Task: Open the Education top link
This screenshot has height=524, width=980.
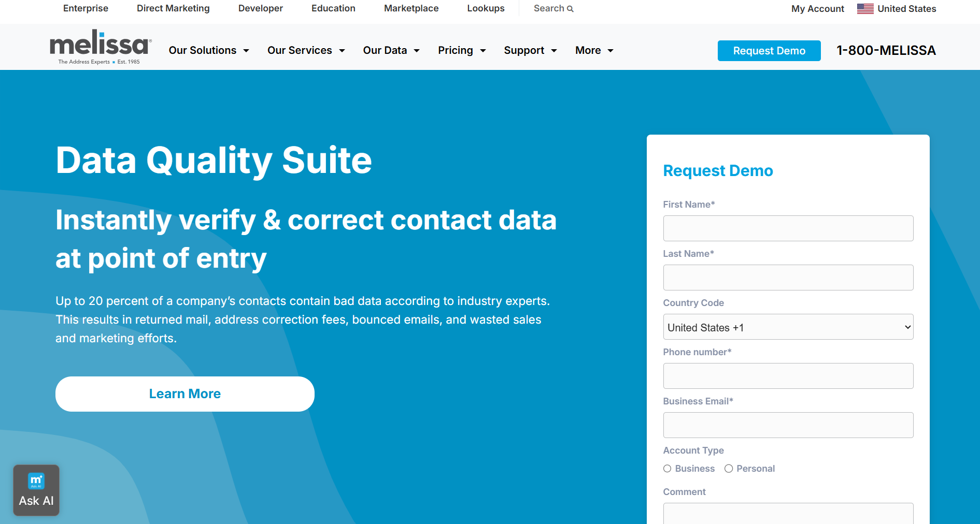Action: coord(333,8)
